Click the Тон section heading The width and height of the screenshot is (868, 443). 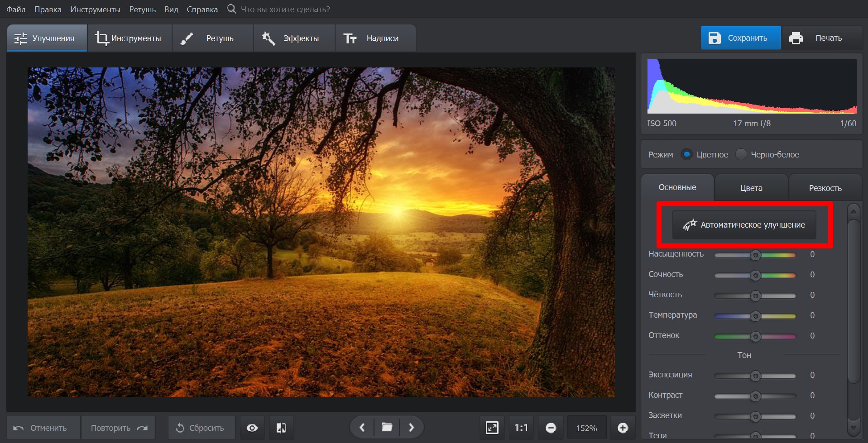(744, 355)
